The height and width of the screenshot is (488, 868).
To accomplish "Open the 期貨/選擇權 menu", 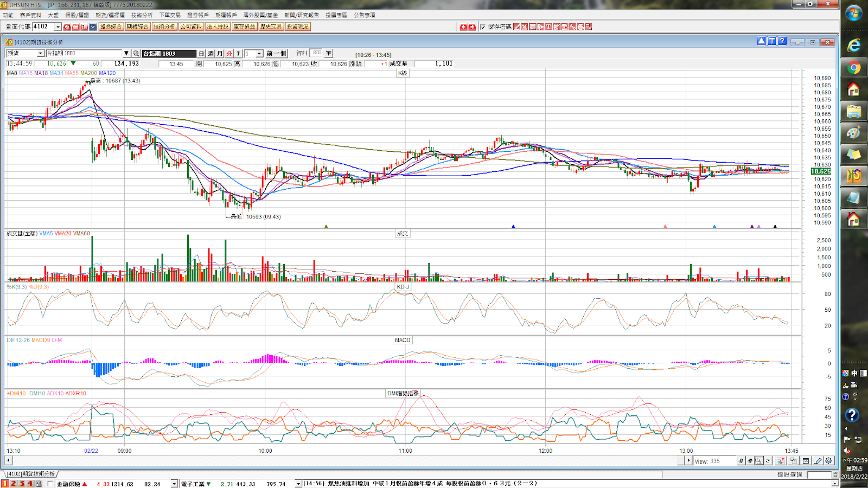I will click(x=110, y=15).
